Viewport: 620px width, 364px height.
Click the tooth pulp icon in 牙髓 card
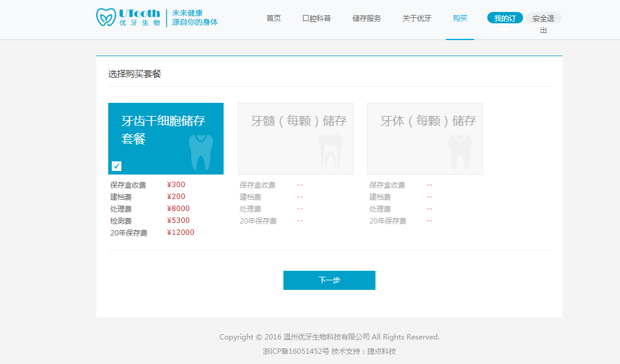pyautogui.click(x=331, y=152)
